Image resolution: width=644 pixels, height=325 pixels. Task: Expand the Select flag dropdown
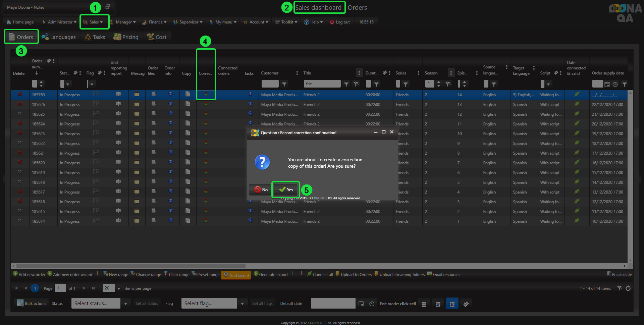[x=242, y=304]
